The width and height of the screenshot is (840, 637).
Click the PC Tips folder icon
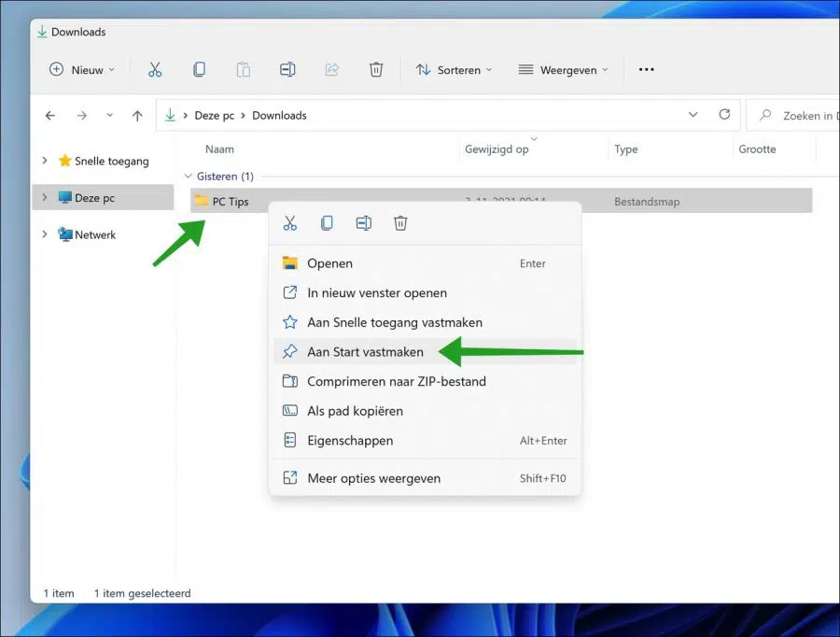click(x=202, y=201)
